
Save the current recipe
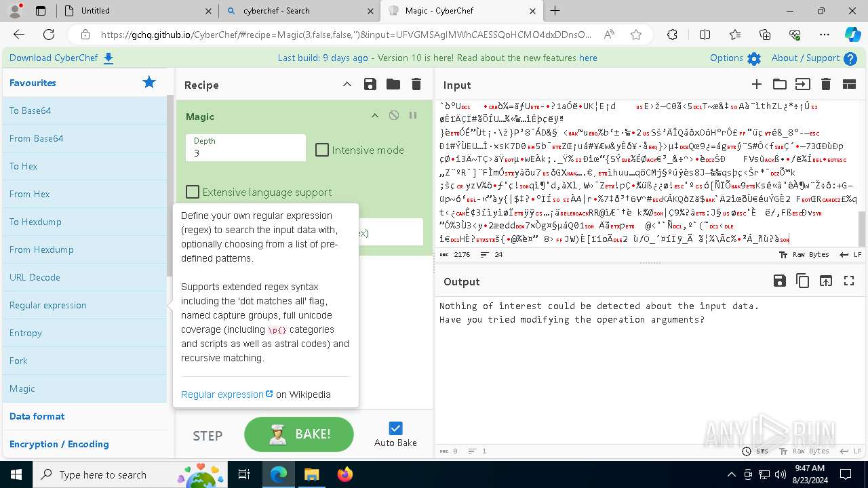[370, 84]
